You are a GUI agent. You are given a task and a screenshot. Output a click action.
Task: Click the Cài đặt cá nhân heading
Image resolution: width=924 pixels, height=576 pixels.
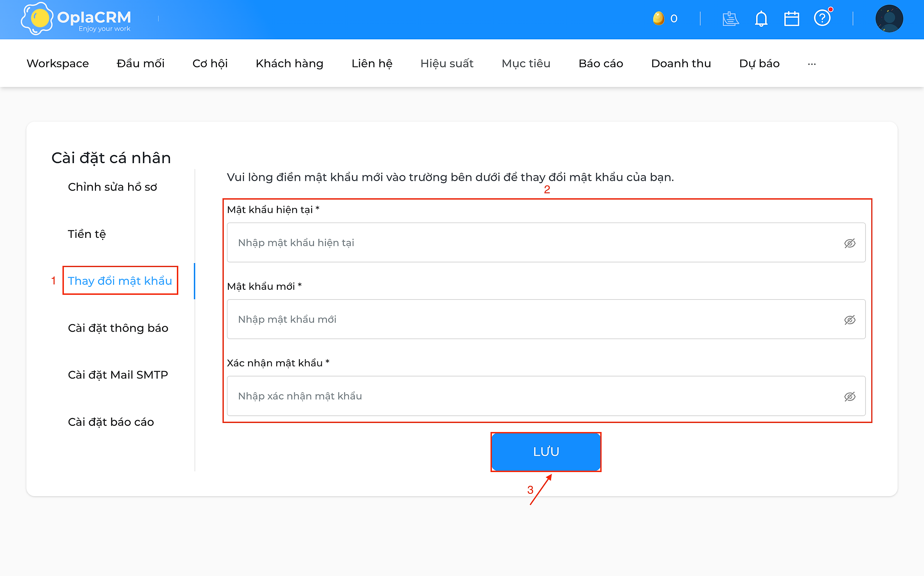point(111,158)
